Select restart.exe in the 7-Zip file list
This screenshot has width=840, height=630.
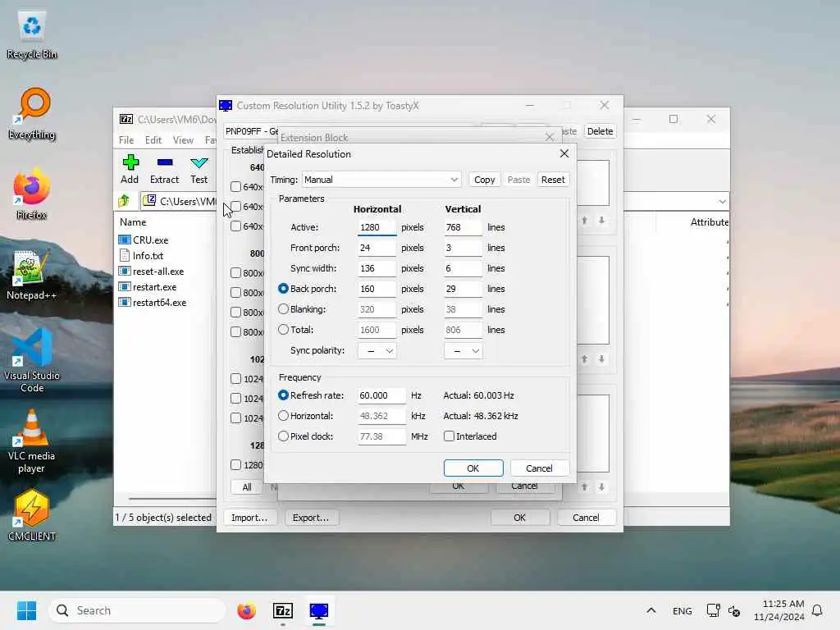[148, 286]
